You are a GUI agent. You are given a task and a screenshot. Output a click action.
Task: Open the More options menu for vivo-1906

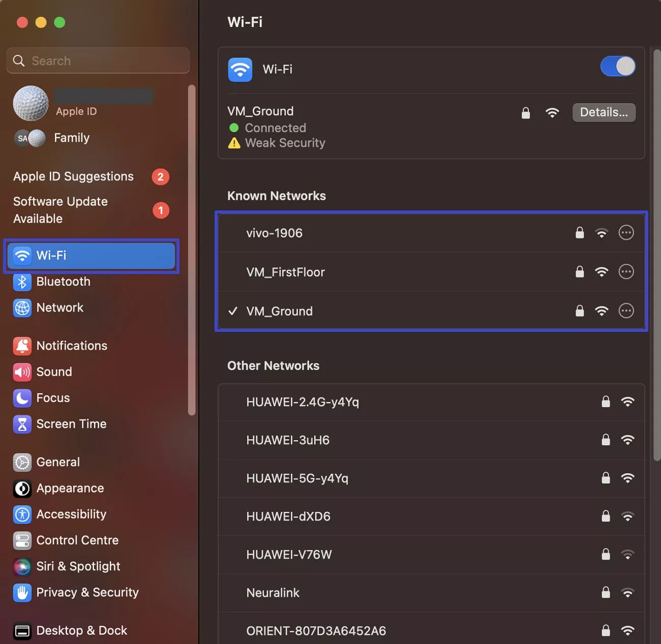tap(626, 232)
